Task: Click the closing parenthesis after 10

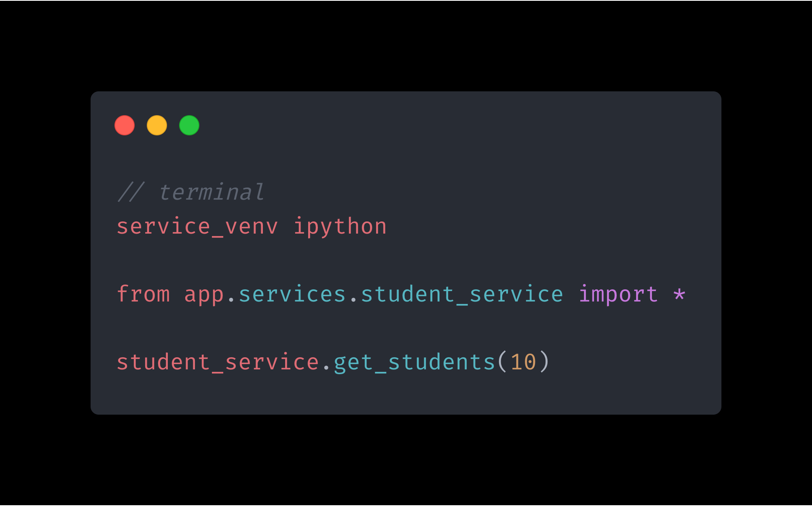Action: 544,362
